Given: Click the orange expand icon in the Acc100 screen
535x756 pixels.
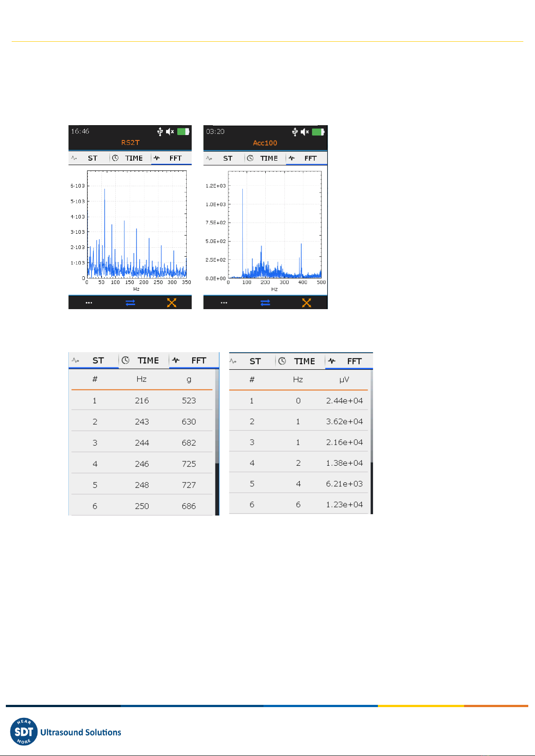Looking at the screenshot, I should click(x=307, y=303).
